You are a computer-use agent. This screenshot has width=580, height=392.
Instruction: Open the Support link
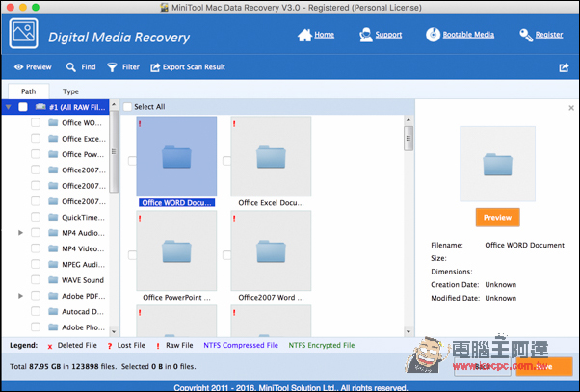click(388, 35)
